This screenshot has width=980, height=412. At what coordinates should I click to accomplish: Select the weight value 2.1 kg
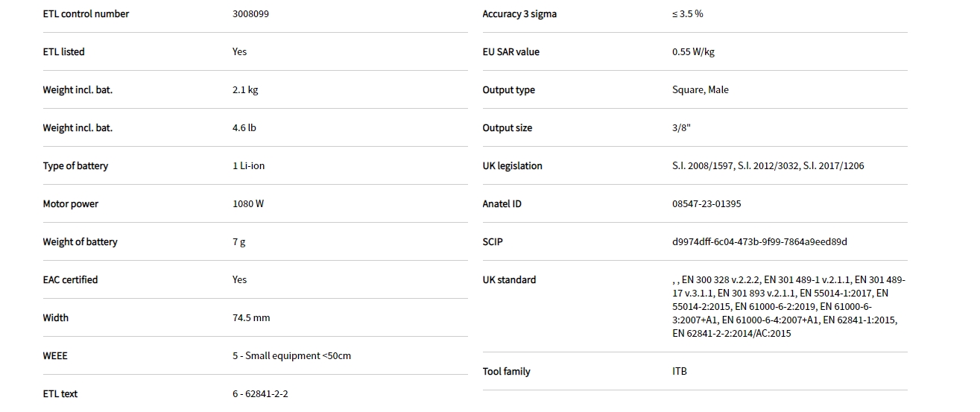(x=245, y=90)
